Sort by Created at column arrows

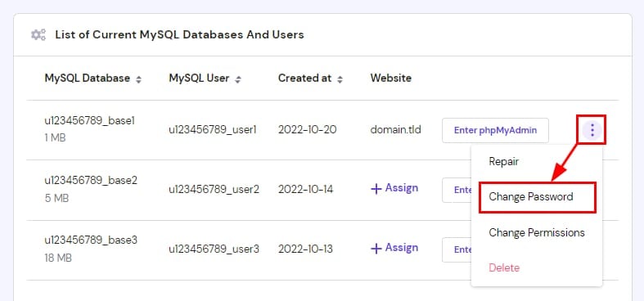click(x=340, y=79)
